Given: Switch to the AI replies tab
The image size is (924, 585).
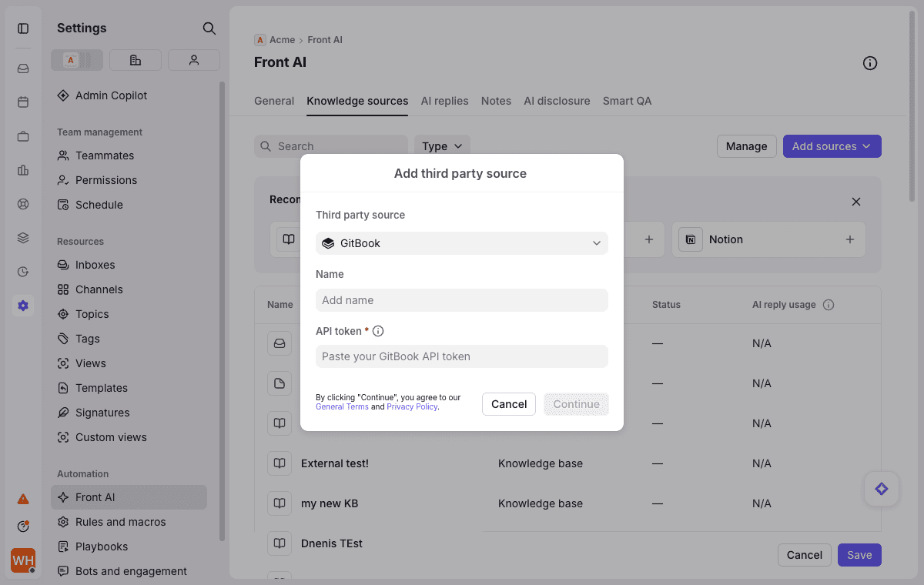Looking at the screenshot, I should click(x=444, y=101).
